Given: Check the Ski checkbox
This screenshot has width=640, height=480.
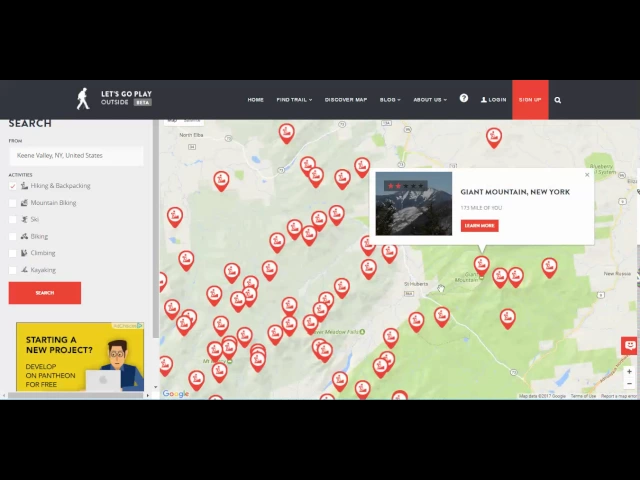Looking at the screenshot, I should point(13,220).
